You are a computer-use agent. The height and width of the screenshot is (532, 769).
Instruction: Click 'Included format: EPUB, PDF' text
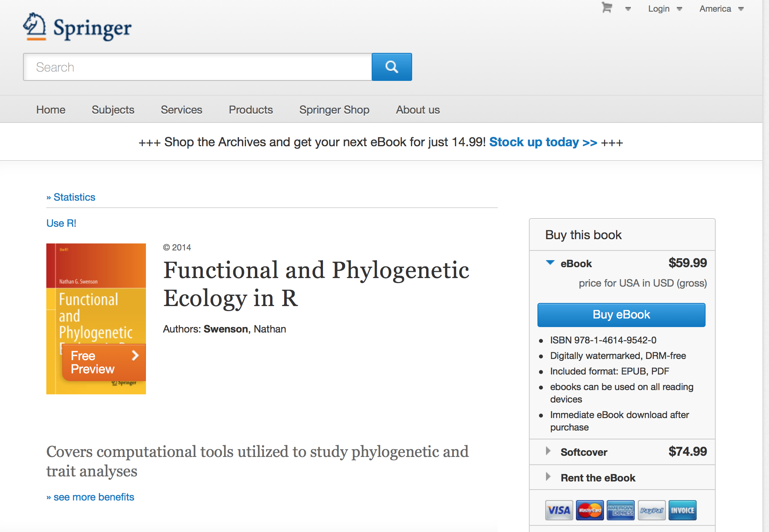pyautogui.click(x=609, y=371)
